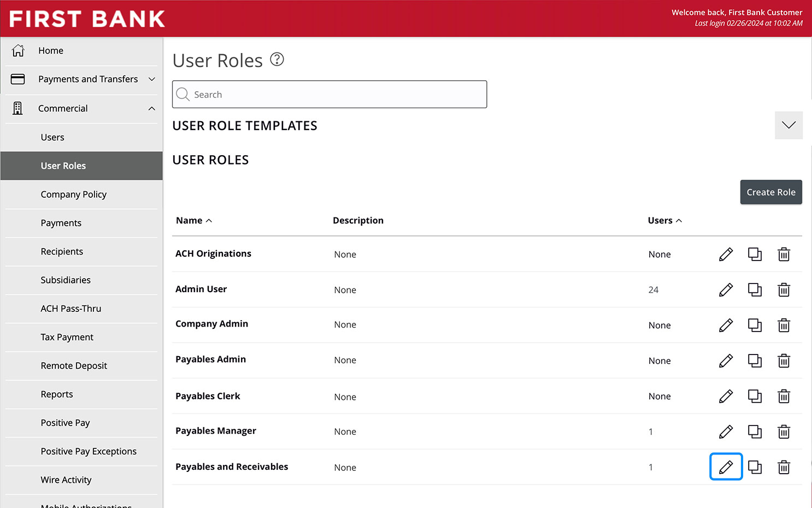Copy the Payables Admin role
Screen dimensions: 812x508
[x=755, y=361]
